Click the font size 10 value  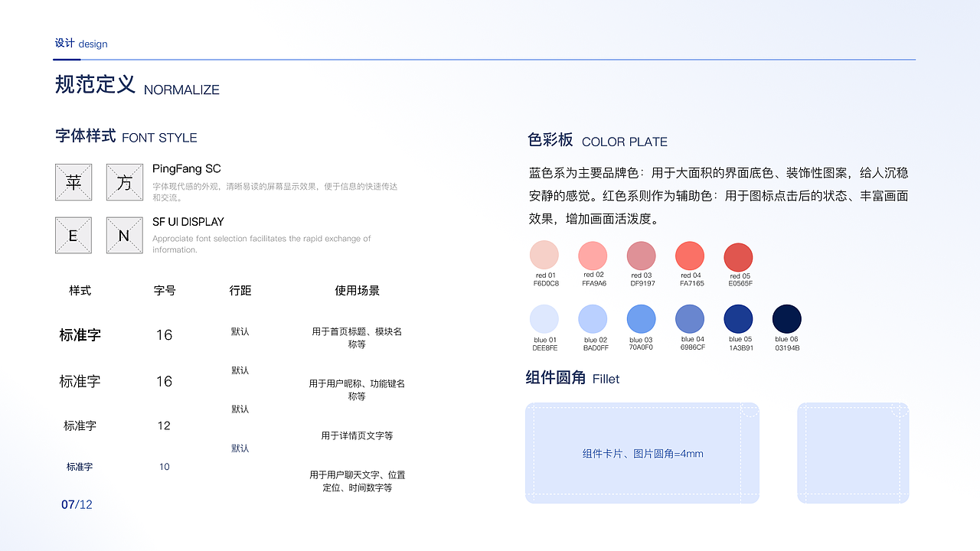(164, 467)
